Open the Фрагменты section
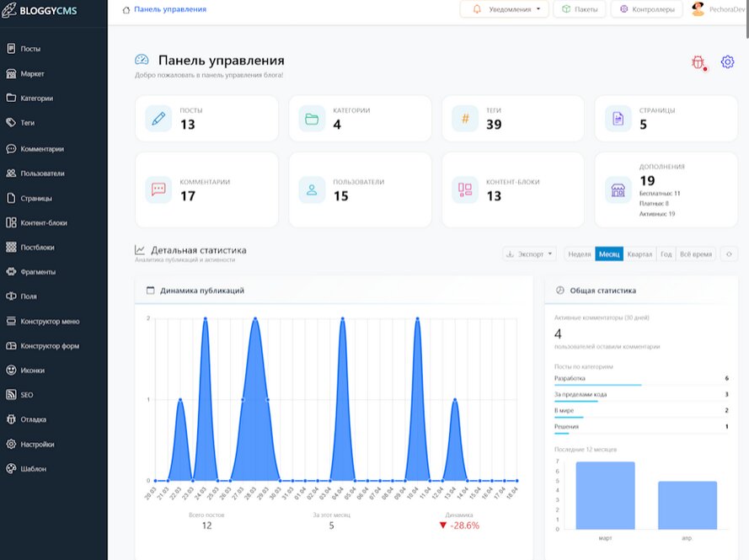Image resolution: width=749 pixels, height=560 pixels. point(41,271)
